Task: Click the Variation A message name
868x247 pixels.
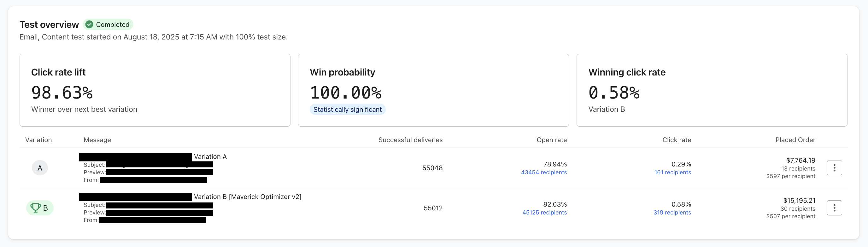Action: point(210,157)
